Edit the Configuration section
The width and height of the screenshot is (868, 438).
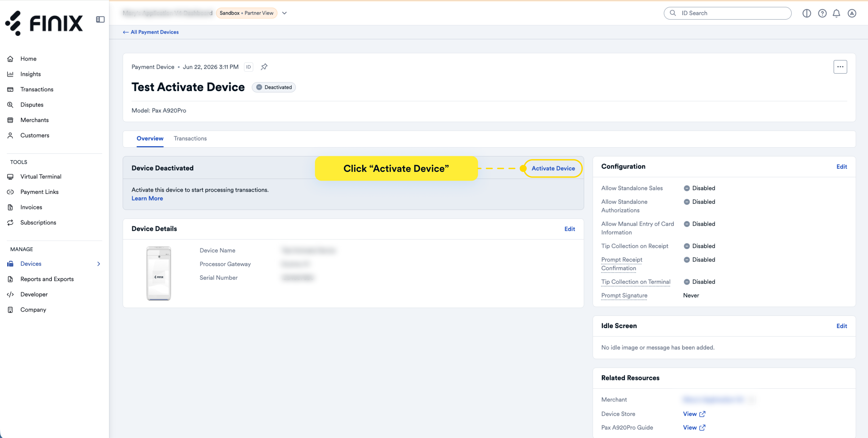(x=841, y=167)
